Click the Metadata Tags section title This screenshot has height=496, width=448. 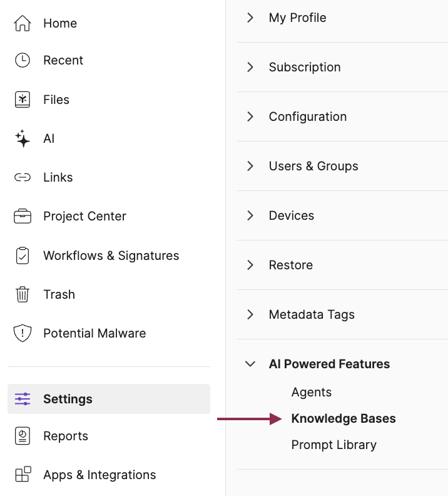coord(312,314)
